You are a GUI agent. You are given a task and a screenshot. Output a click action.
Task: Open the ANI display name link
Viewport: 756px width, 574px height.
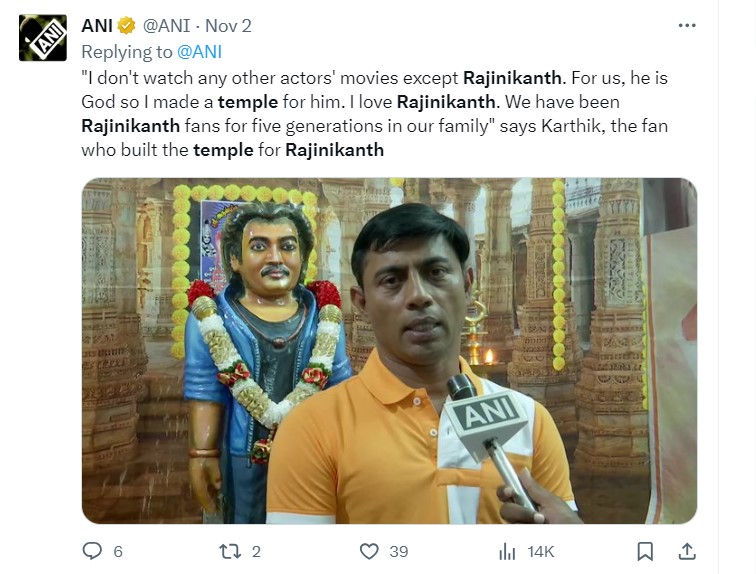point(96,26)
